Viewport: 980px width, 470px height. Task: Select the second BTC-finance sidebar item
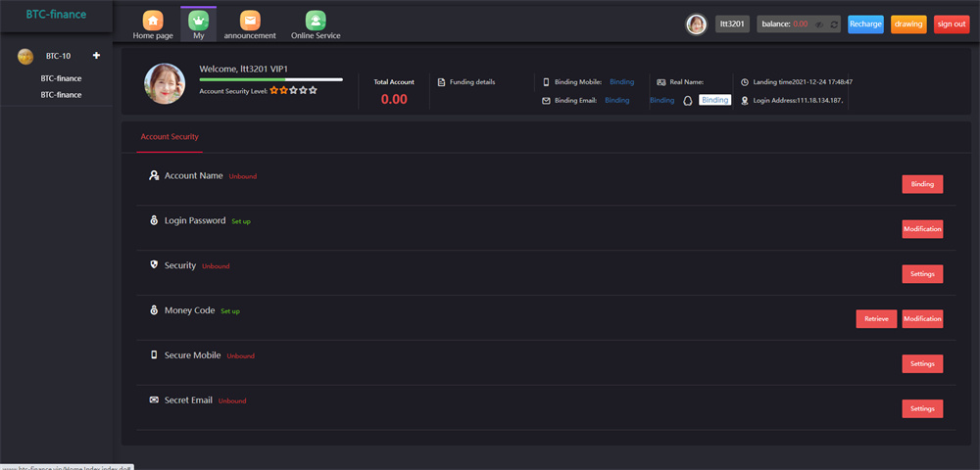[61, 95]
